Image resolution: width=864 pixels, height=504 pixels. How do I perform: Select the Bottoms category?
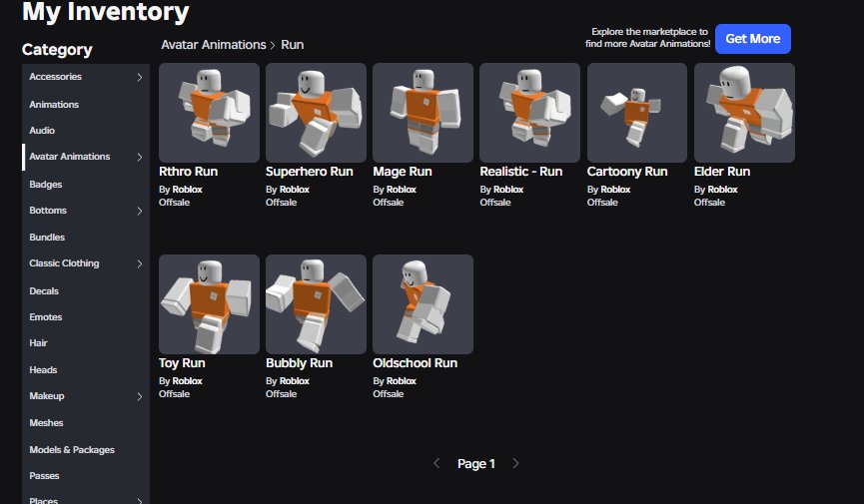click(x=48, y=210)
